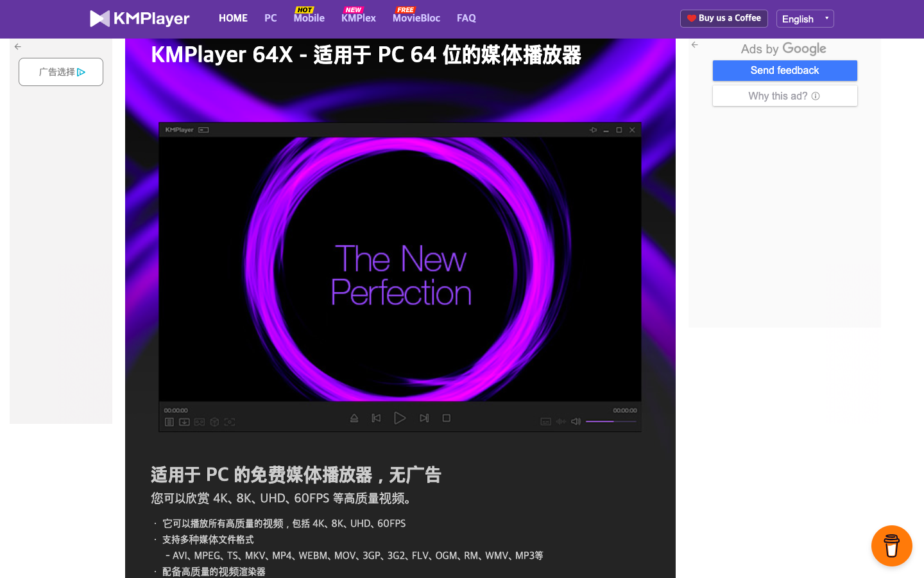Click the next track button in player
The image size is (924, 578).
tap(424, 418)
